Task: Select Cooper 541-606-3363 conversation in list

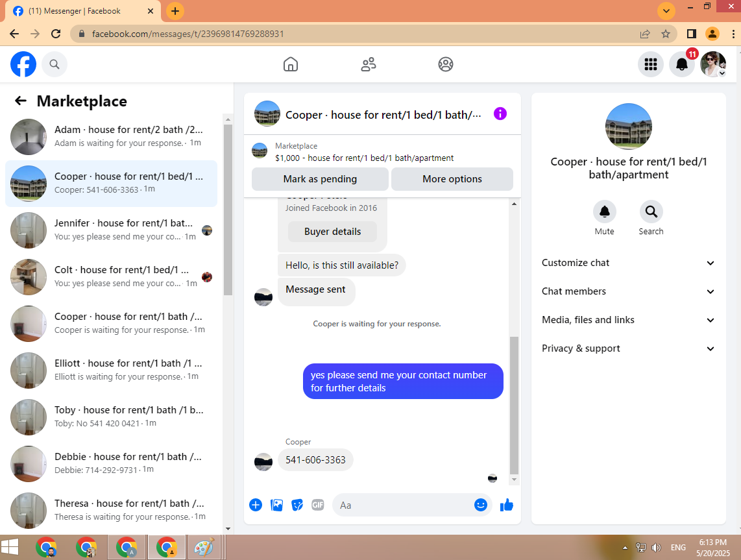Action: pyautogui.click(x=111, y=184)
